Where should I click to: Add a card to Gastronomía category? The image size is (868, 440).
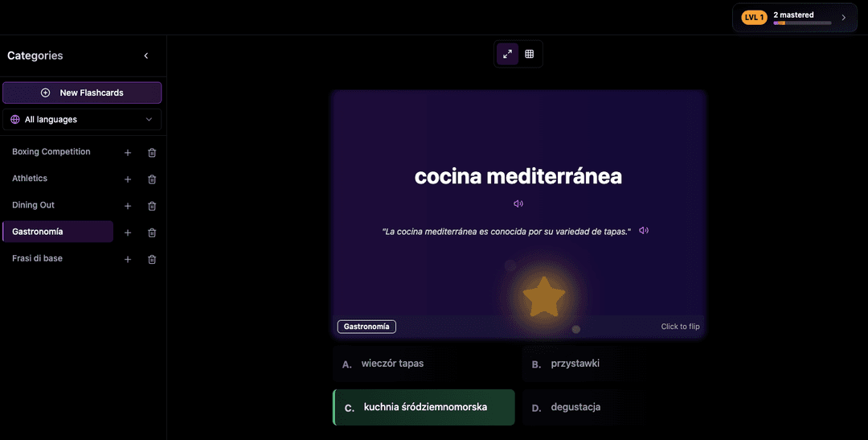click(x=128, y=232)
